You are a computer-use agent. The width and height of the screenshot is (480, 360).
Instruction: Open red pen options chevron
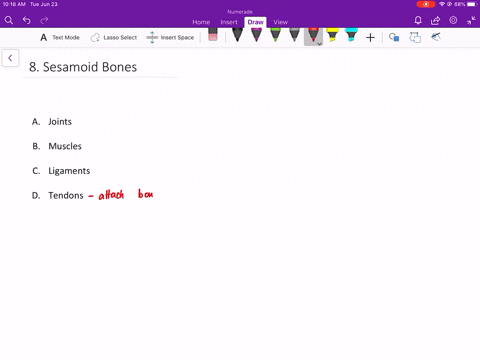tap(319, 44)
